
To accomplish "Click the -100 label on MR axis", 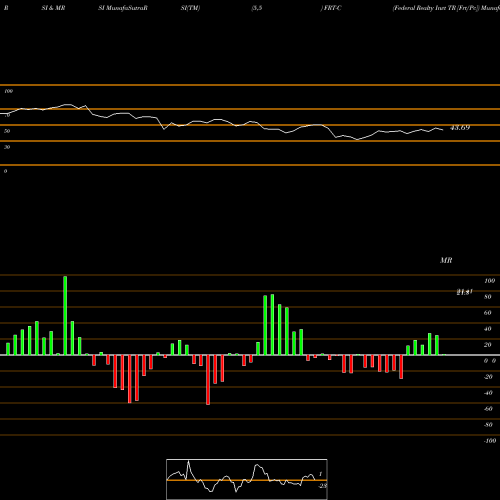I will click(x=490, y=441).
